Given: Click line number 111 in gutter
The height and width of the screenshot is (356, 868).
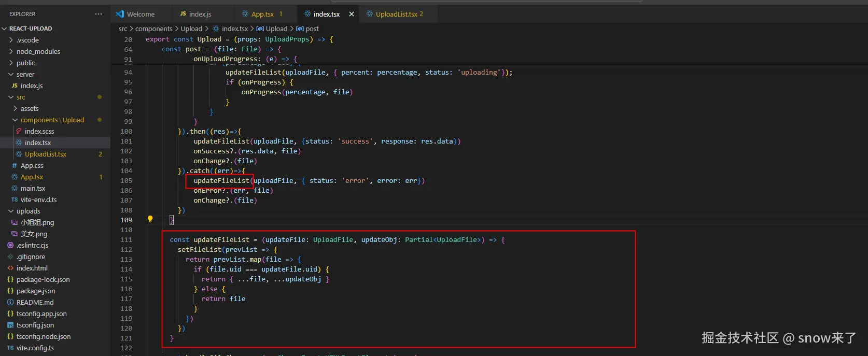Looking at the screenshot, I should coord(127,239).
